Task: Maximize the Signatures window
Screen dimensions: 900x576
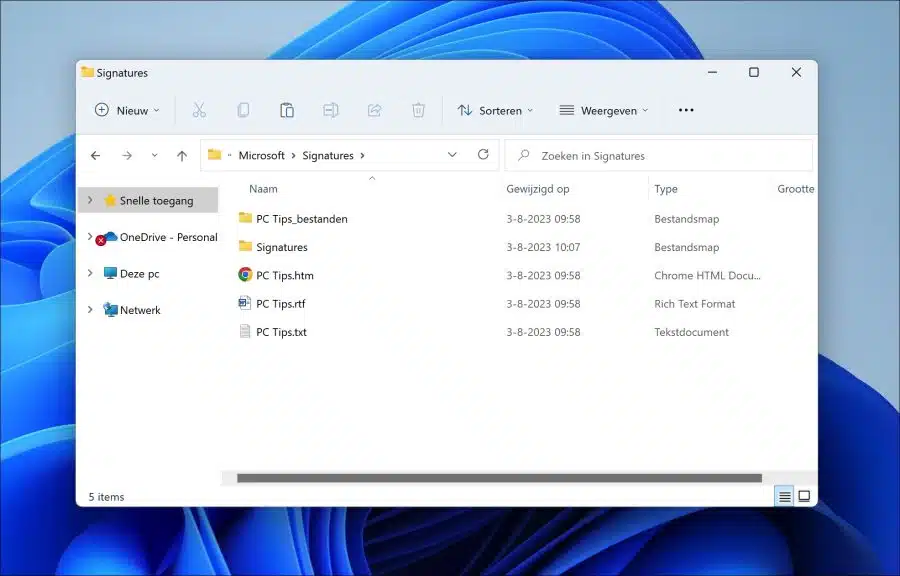Action: click(x=754, y=72)
